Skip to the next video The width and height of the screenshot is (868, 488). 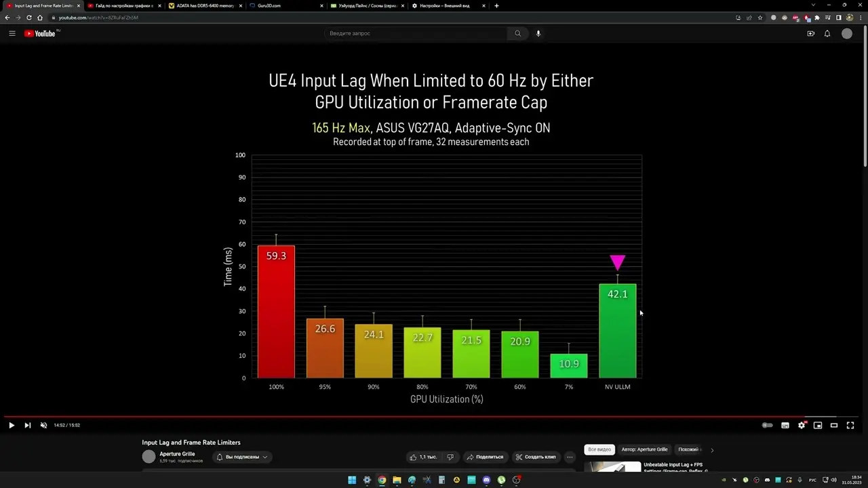28,425
